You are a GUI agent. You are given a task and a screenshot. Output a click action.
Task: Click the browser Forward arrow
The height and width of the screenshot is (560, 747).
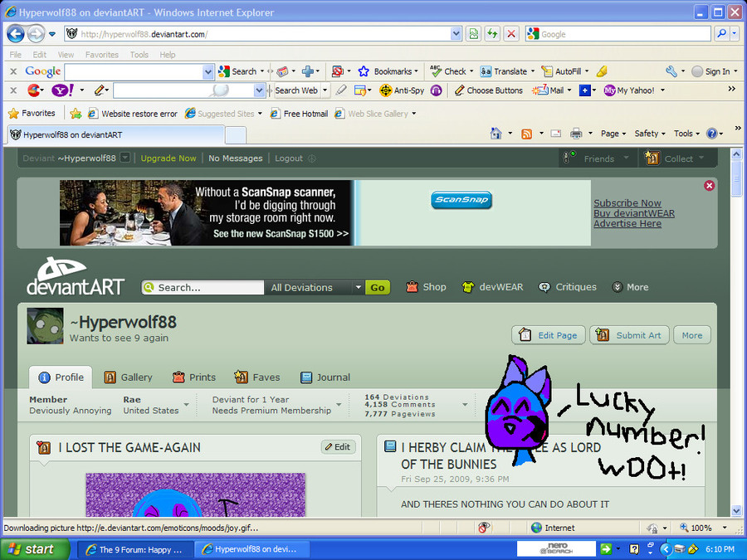click(36, 34)
